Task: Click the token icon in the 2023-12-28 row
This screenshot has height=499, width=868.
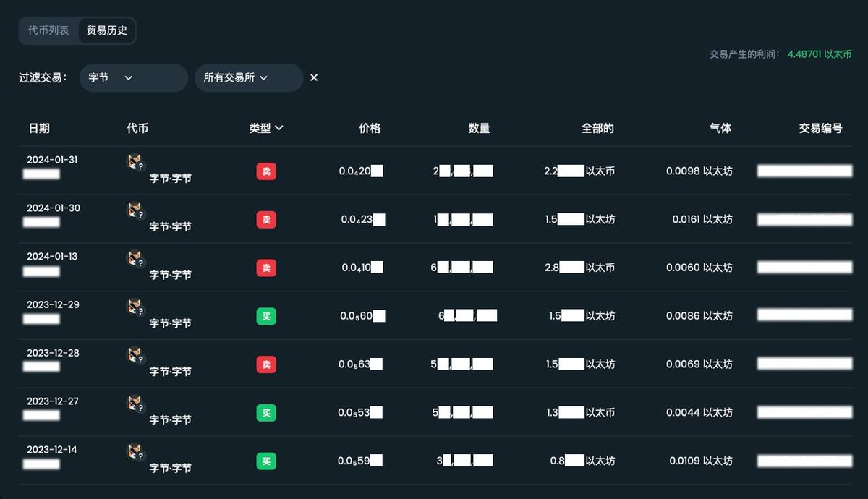Action: point(135,357)
